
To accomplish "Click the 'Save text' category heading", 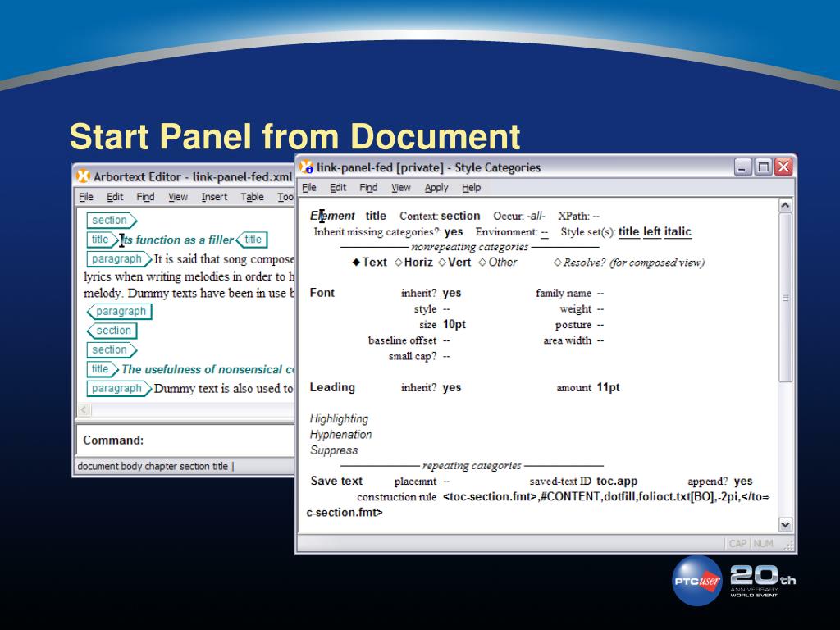I will (336, 481).
